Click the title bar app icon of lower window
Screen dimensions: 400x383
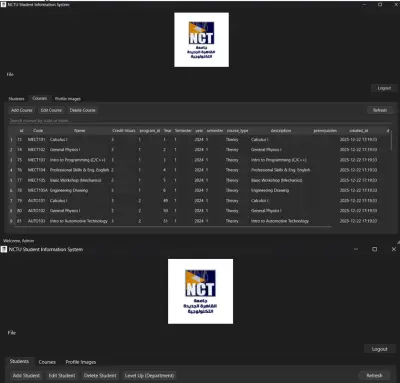tap(4, 249)
